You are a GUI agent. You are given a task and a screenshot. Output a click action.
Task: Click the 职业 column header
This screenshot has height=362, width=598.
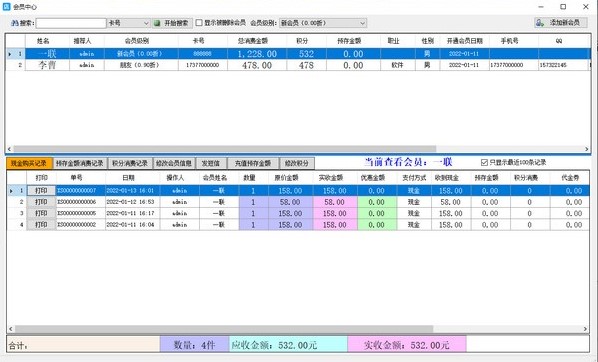pyautogui.click(x=393, y=41)
